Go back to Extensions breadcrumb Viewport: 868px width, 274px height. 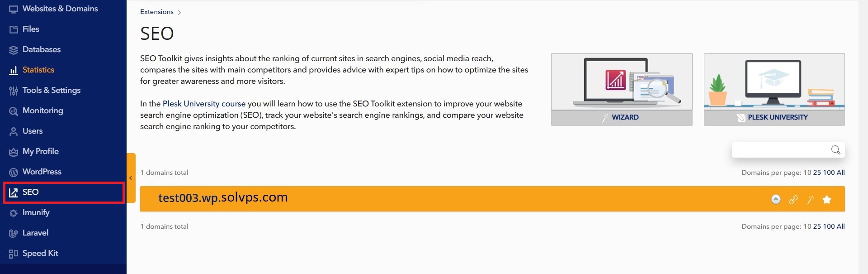(x=157, y=12)
